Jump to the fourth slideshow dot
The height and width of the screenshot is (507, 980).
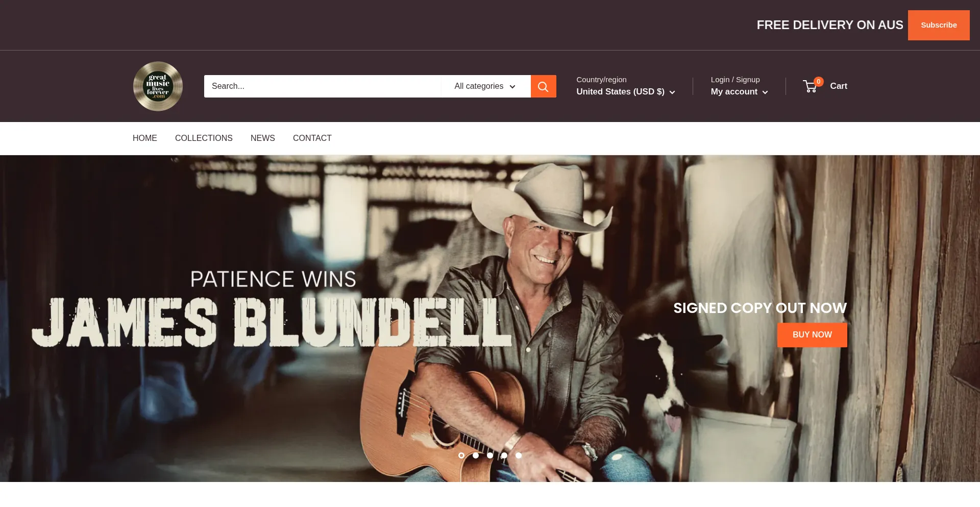click(504, 455)
